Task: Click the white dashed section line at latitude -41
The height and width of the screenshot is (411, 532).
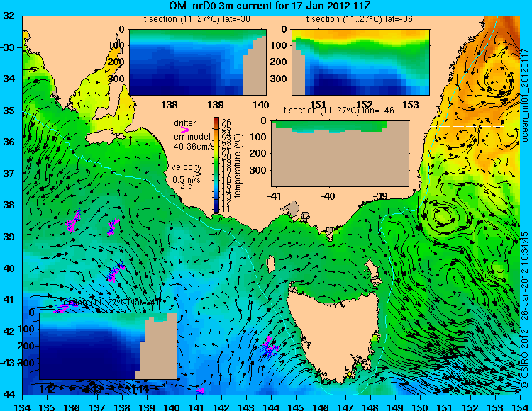Action: coord(253,300)
